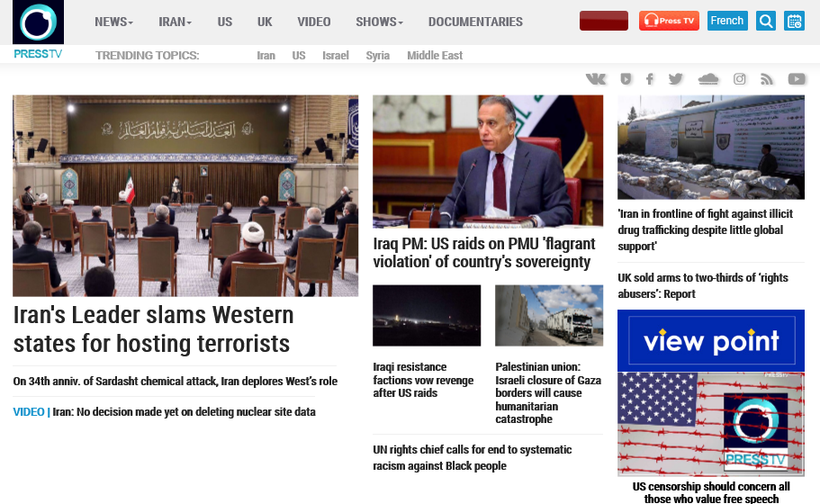The height and width of the screenshot is (504, 820).
Task: Open the Facebook page icon
Action: [650, 79]
